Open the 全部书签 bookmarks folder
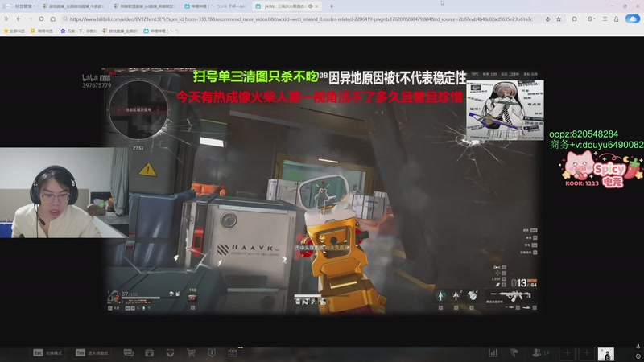 [x=14, y=31]
